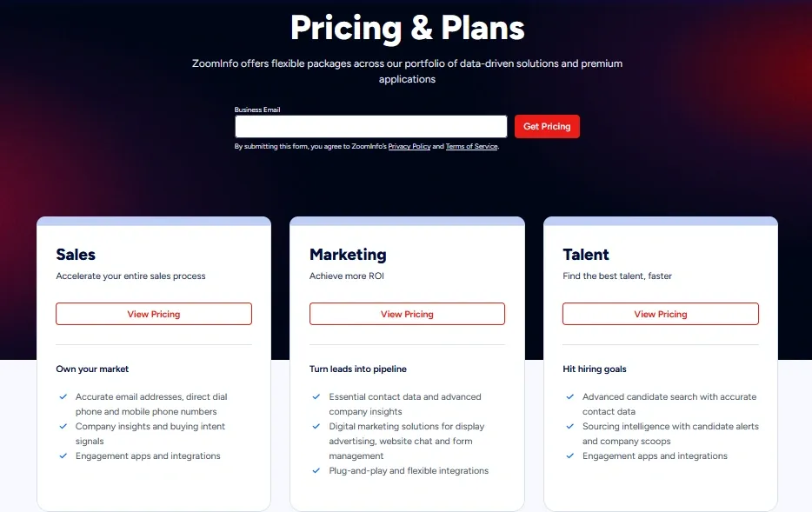
Task: Open the Terms of Service link
Action: pyautogui.click(x=472, y=147)
